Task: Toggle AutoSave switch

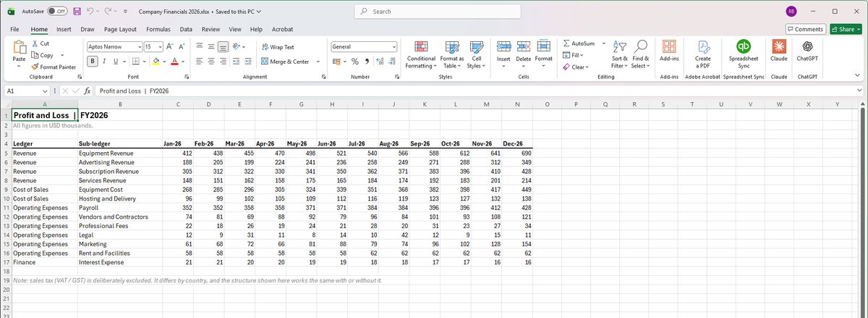Action: point(57,11)
